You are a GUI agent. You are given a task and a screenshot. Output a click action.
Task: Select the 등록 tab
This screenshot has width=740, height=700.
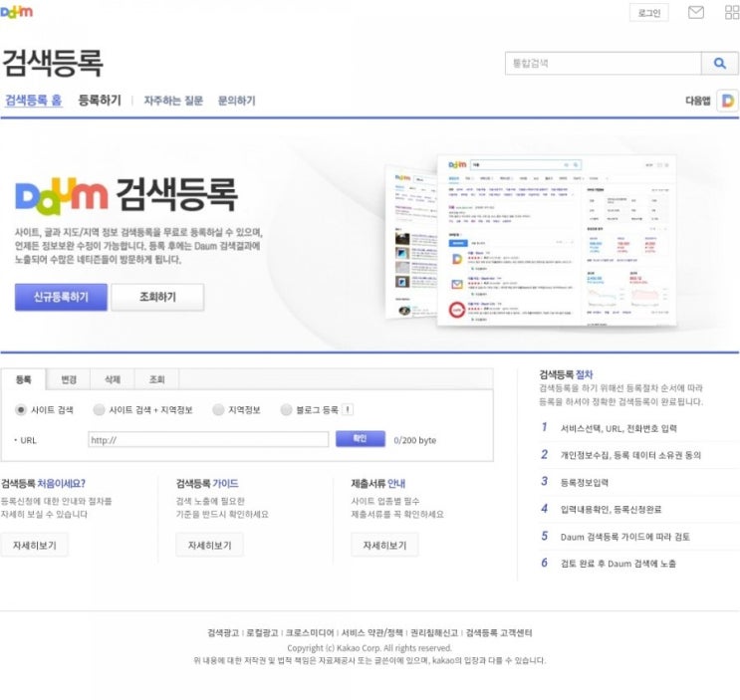(24, 379)
